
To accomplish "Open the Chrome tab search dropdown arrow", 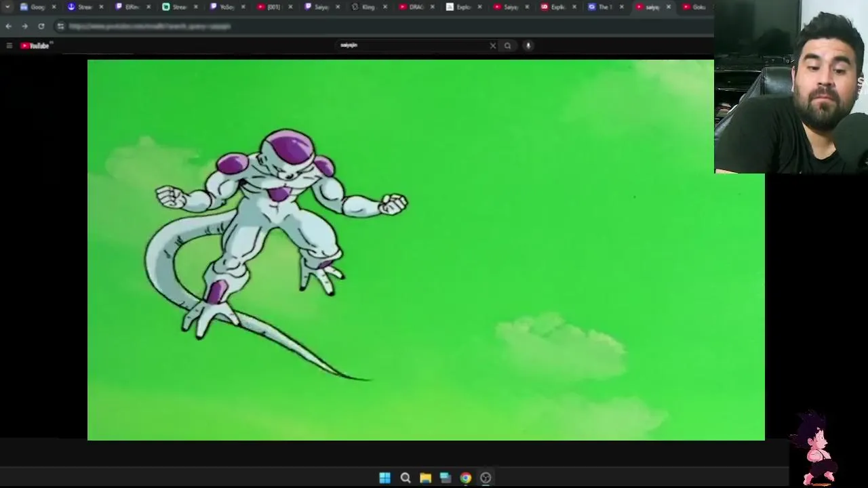I will click(7, 7).
